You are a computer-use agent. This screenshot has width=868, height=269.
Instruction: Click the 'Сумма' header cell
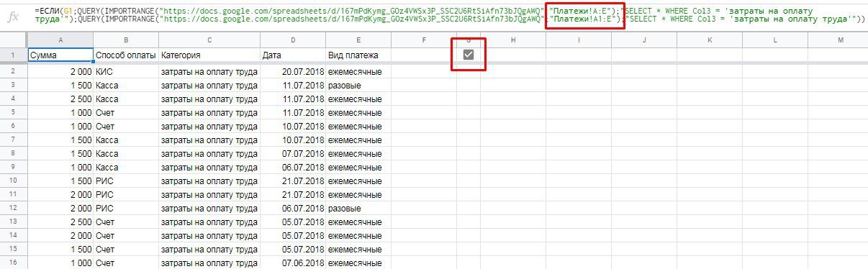click(60, 55)
